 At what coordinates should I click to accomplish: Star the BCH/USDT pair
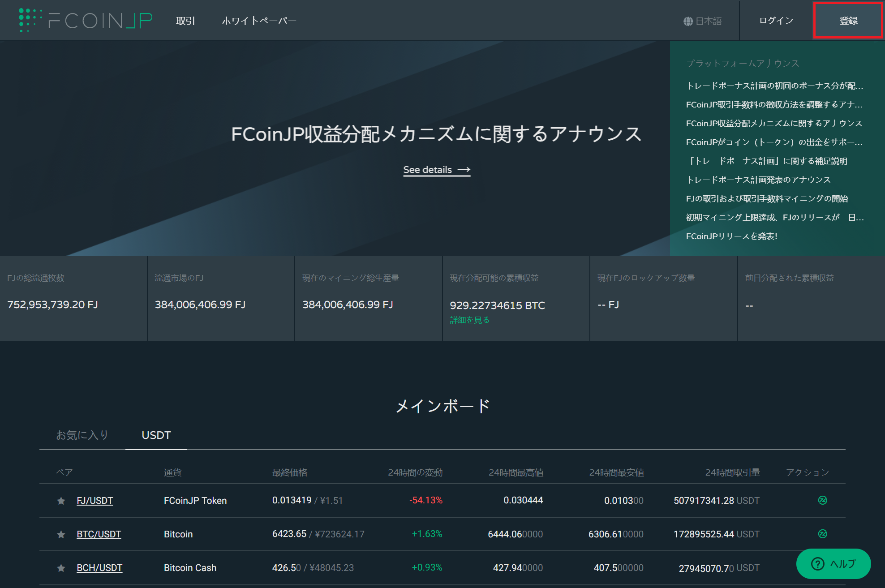point(61,568)
